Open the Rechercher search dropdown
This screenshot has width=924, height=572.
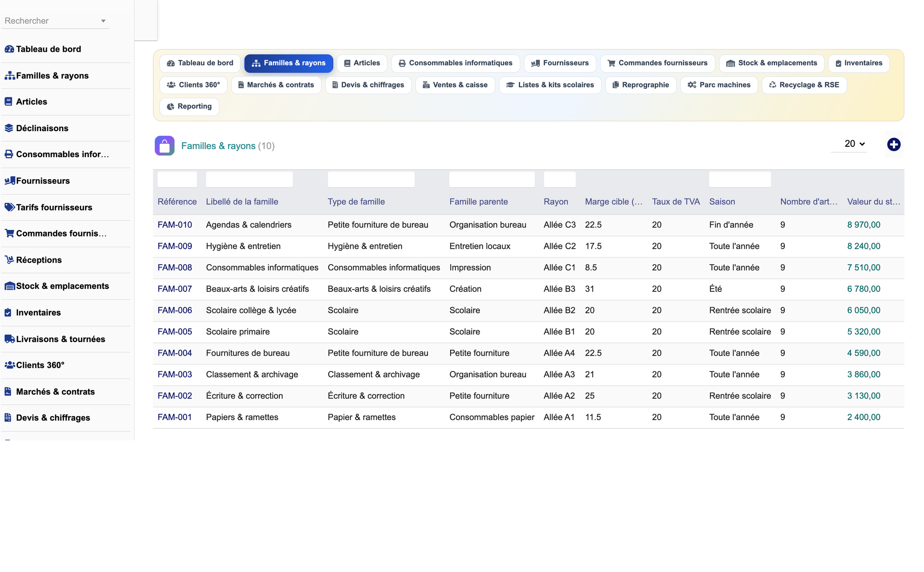(x=55, y=21)
